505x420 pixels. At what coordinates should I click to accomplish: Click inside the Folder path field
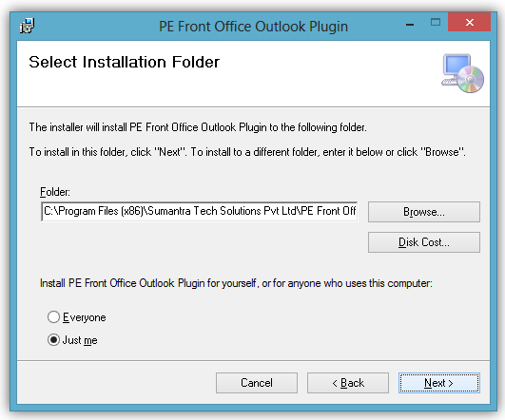pyautogui.click(x=200, y=211)
